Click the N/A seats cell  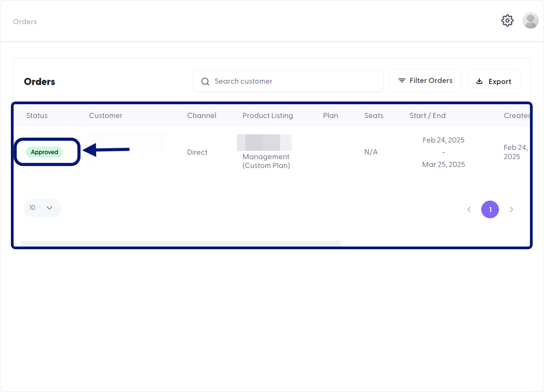pos(371,152)
